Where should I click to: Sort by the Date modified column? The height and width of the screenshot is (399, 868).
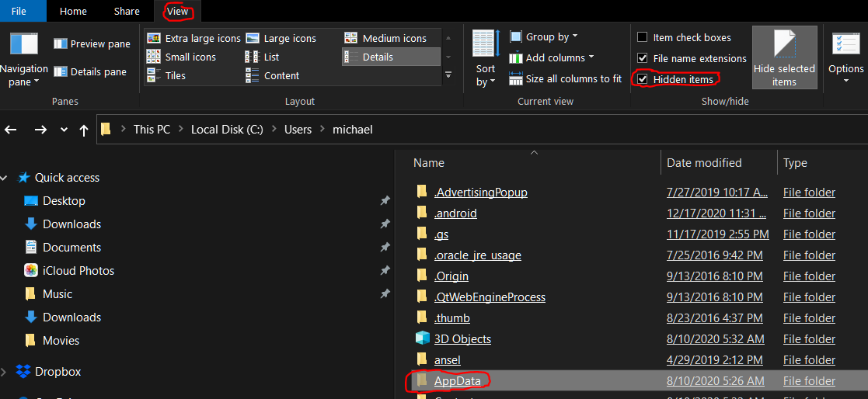704,163
